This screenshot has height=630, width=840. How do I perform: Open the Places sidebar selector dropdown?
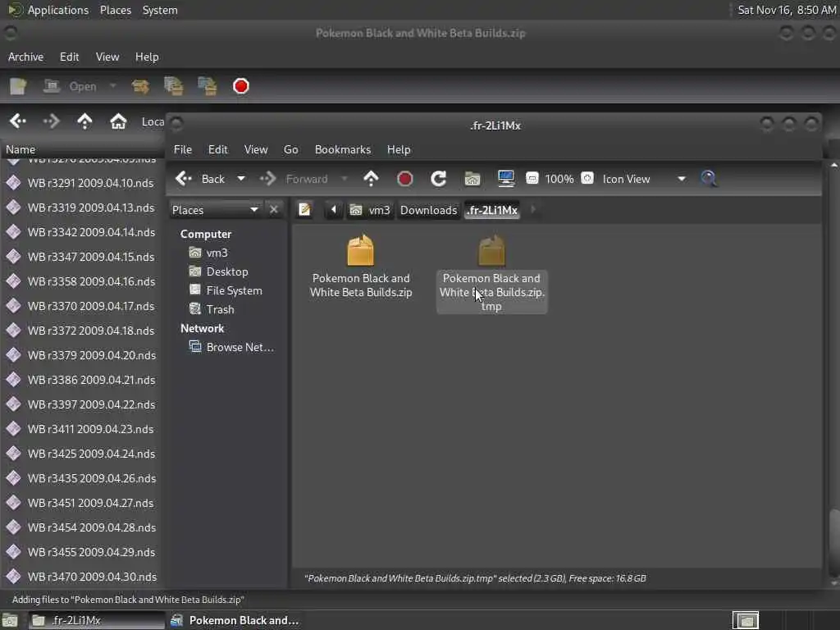(x=216, y=210)
